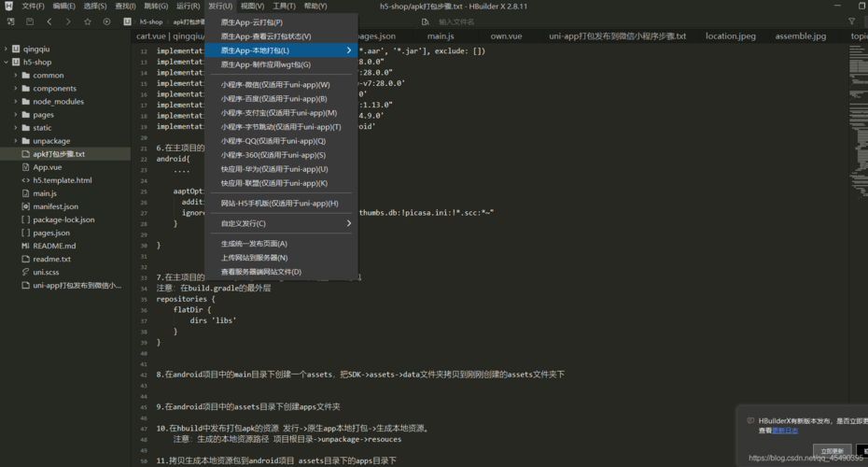868x467 pixels.
Task: Click h5-shop in the breadcrumb path
Action: (151, 21)
